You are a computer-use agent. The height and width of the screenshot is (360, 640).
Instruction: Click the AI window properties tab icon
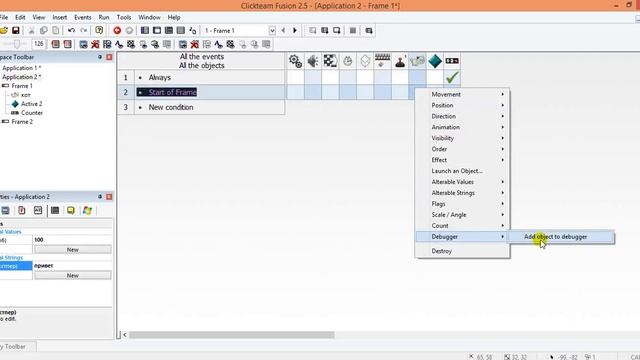[38, 211]
